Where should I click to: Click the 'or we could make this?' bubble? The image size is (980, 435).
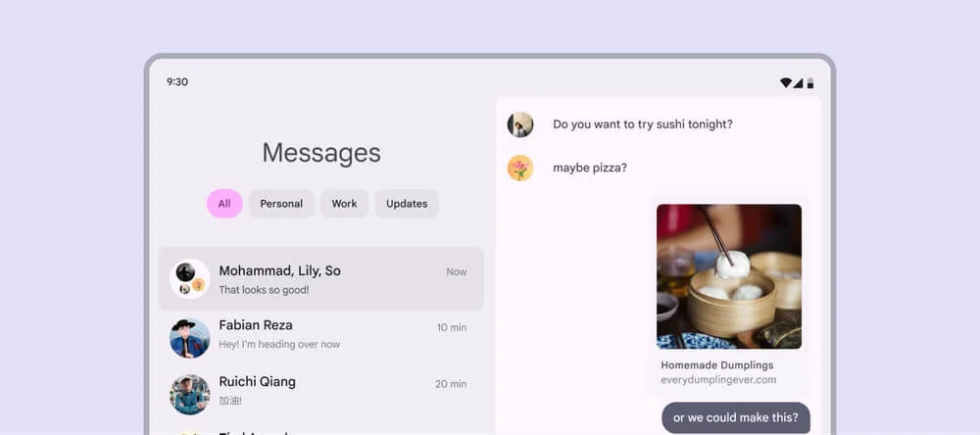(x=736, y=417)
